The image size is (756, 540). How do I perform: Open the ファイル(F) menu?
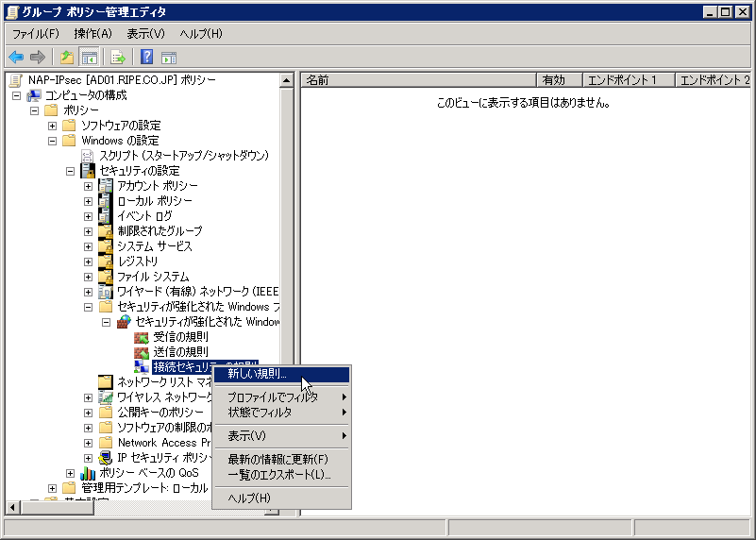pyautogui.click(x=36, y=34)
